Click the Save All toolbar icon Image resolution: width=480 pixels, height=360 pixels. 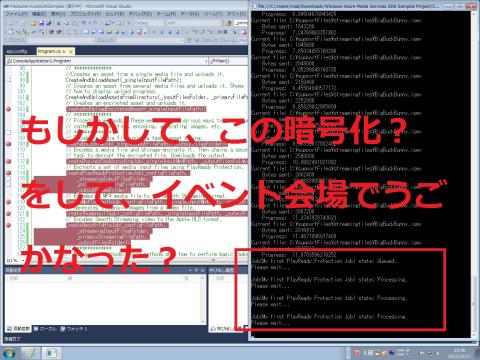pyautogui.click(x=49, y=23)
